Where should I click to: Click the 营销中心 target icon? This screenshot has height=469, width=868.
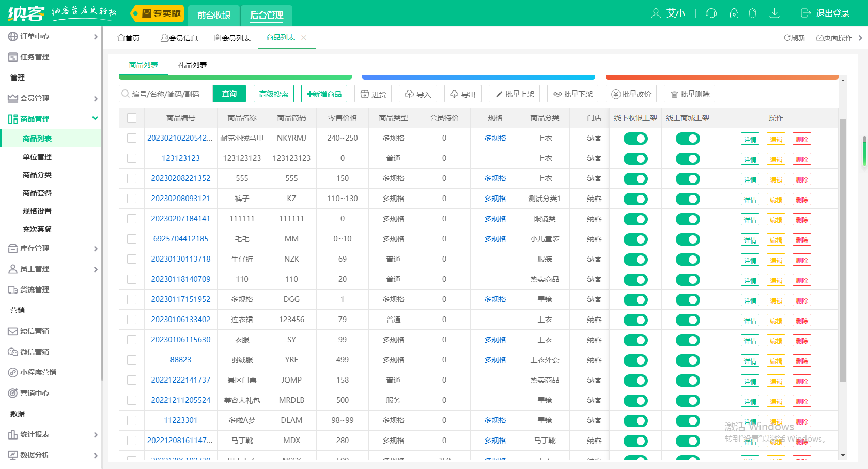[x=13, y=393]
